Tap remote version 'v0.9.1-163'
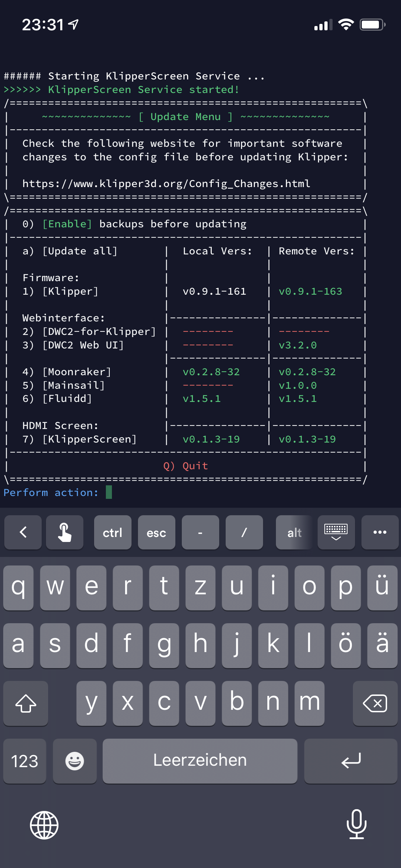The width and height of the screenshot is (401, 868). pos(310,291)
